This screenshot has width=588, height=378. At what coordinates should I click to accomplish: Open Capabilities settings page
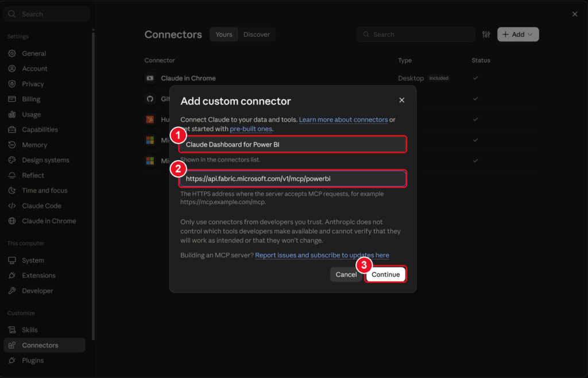45,129
